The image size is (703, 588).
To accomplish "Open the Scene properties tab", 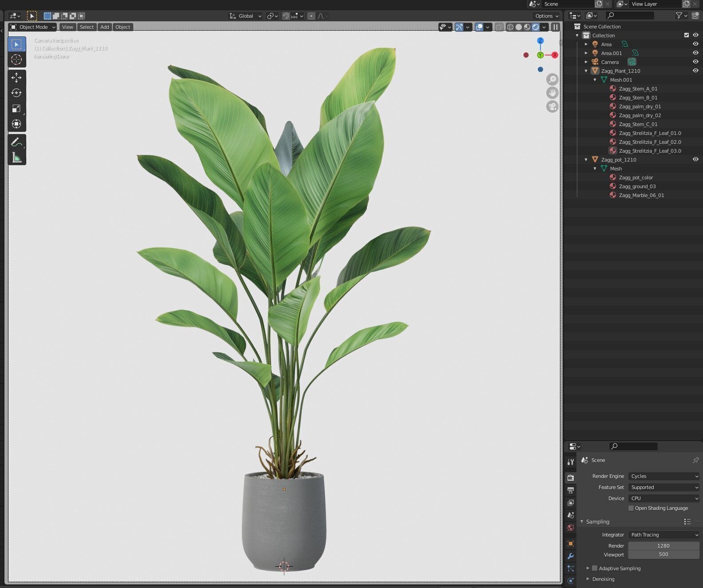I will (x=571, y=515).
